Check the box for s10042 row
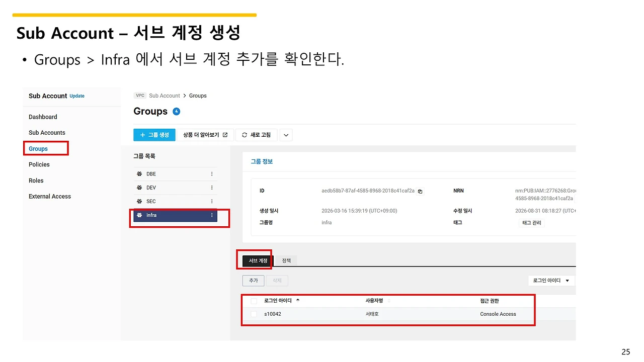This screenshot has height=362, width=644. (254, 314)
